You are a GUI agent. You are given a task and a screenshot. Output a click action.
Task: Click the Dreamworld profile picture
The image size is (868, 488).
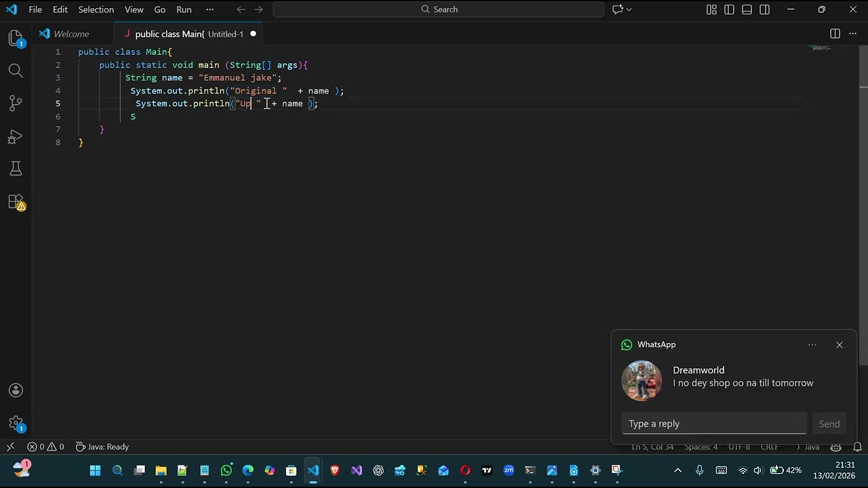[x=642, y=381]
